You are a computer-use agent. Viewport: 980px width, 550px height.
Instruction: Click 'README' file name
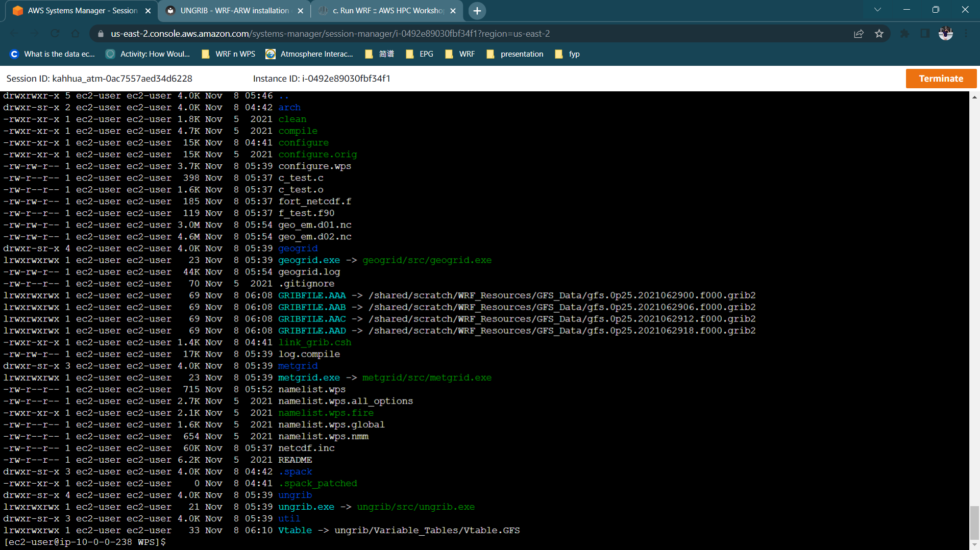point(295,460)
